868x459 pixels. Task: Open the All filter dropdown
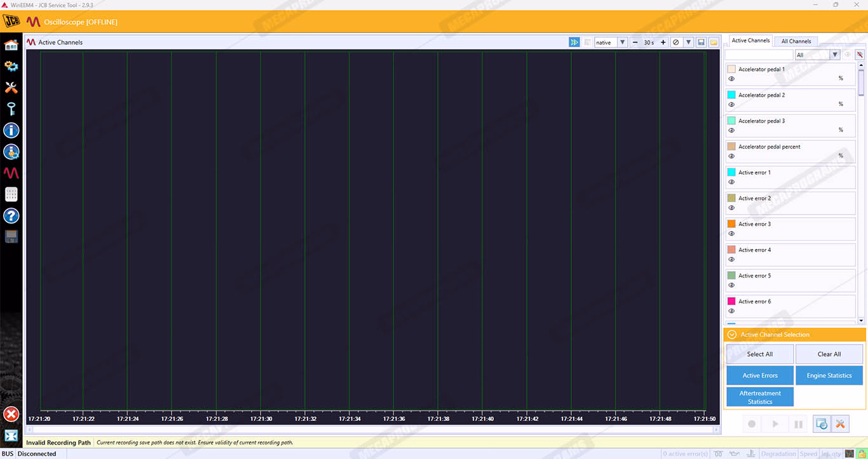point(835,55)
